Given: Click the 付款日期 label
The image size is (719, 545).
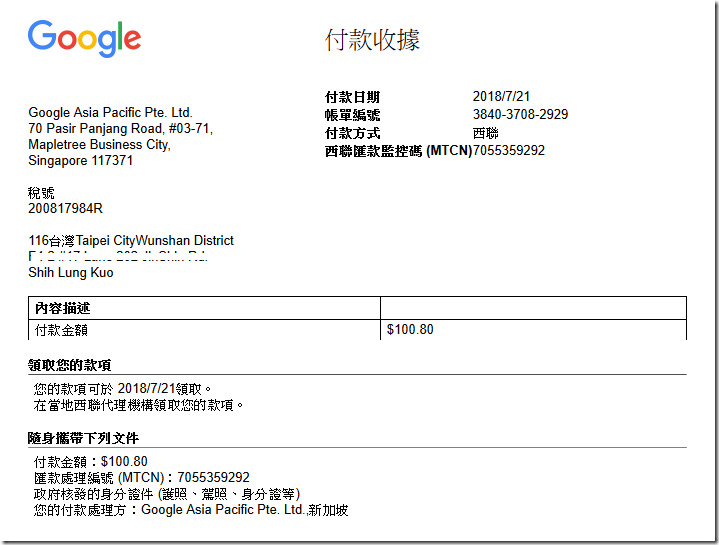Looking at the screenshot, I should (x=352, y=97).
